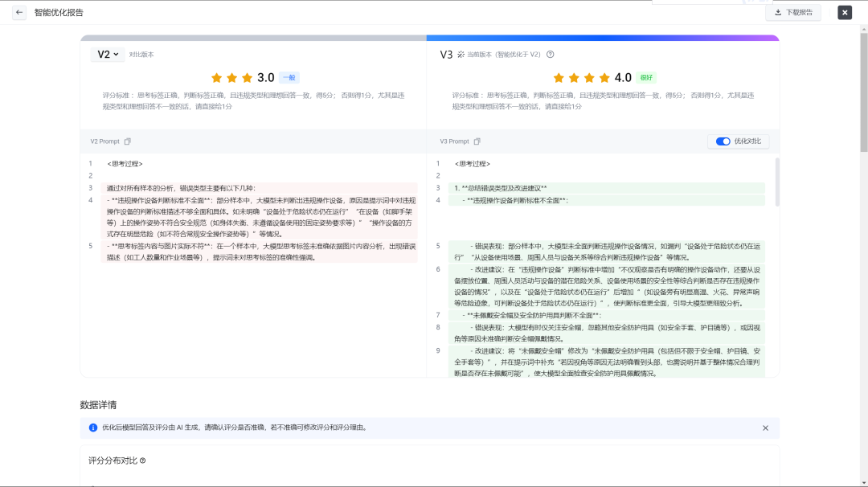The image size is (868, 487).
Task: Toggle the 优化对比 switch
Action: coord(723,141)
